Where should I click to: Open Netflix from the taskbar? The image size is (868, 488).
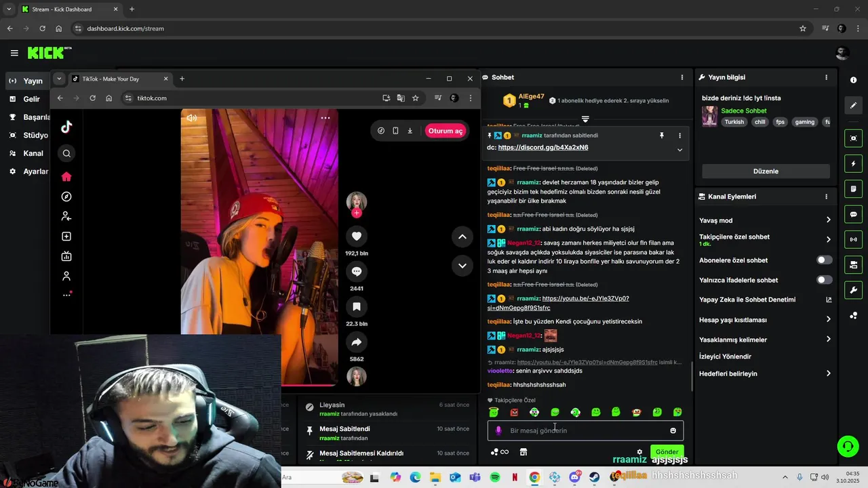515,477
